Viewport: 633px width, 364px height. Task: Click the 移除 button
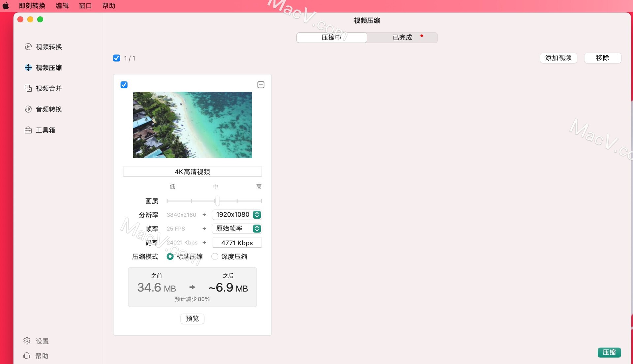coord(602,58)
